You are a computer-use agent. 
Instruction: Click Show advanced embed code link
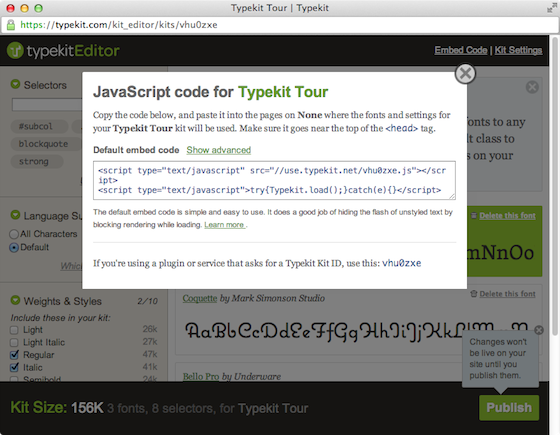pyautogui.click(x=219, y=150)
